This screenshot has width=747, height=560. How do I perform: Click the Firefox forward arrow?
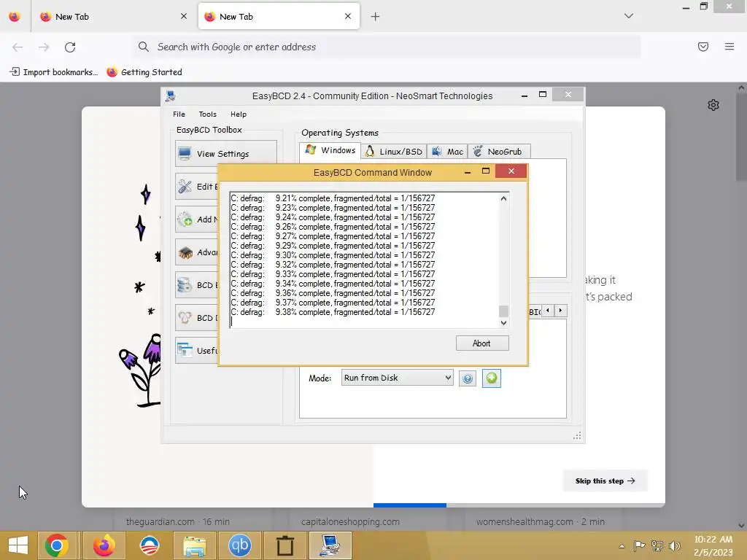[x=44, y=47]
